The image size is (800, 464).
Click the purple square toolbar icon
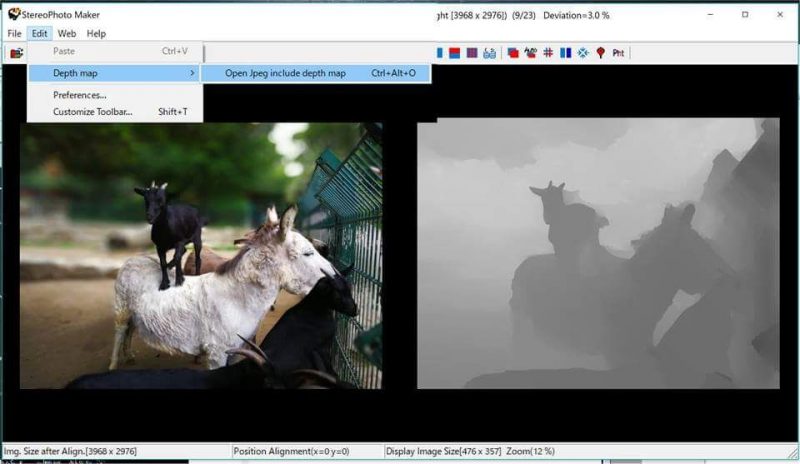coord(472,53)
